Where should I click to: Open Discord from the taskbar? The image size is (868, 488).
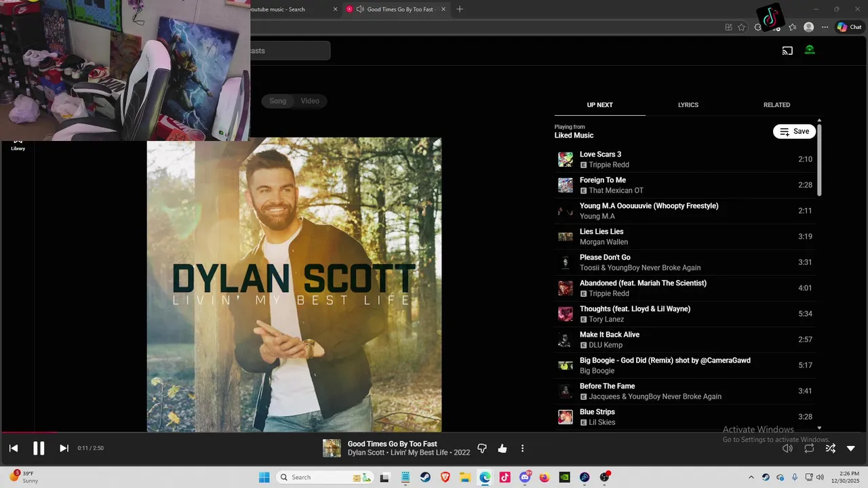pyautogui.click(x=525, y=477)
